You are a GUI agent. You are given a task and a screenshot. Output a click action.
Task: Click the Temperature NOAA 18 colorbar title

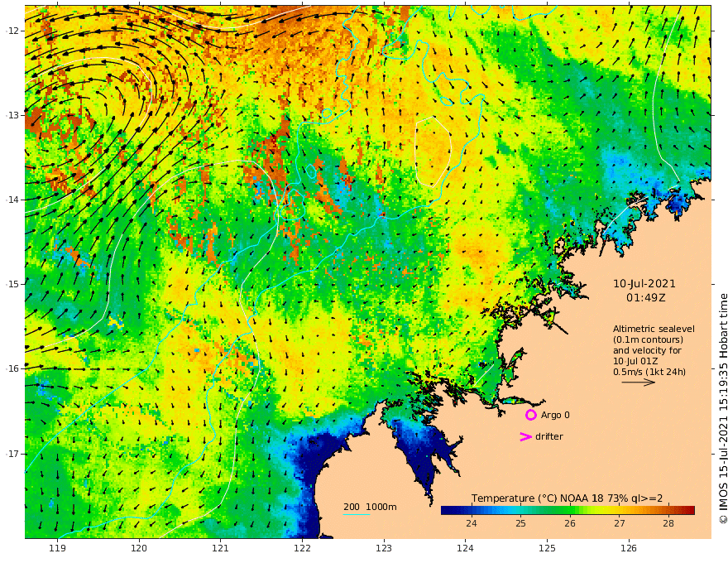[568, 498]
